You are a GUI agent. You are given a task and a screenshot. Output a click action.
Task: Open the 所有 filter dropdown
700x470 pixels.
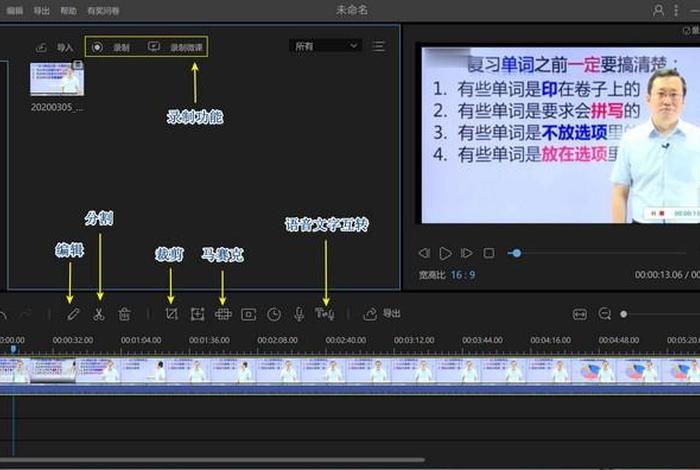tap(325, 46)
